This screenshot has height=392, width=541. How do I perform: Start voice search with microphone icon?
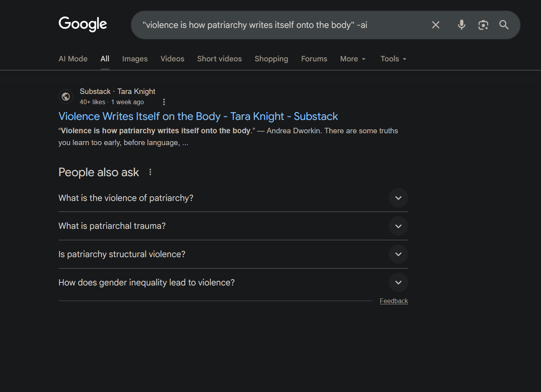[x=462, y=25]
